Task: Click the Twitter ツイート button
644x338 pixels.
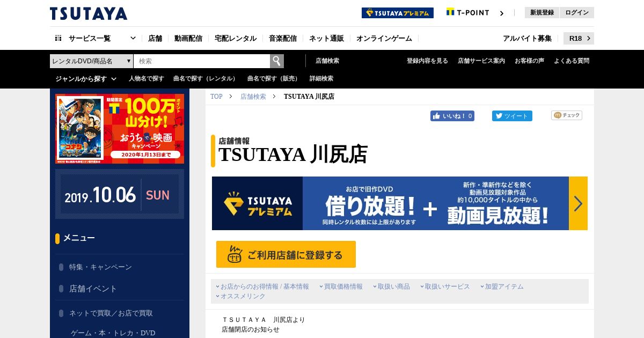Action: pos(512,116)
